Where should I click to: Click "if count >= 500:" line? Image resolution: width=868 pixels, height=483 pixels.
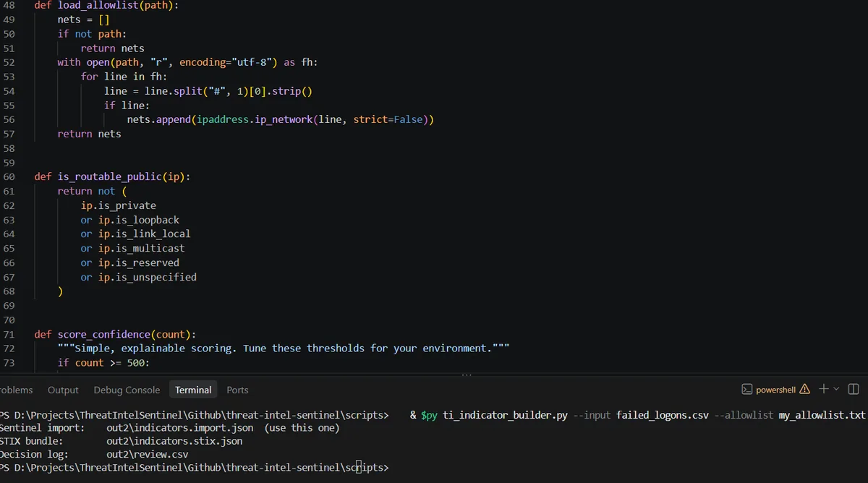[103, 363]
